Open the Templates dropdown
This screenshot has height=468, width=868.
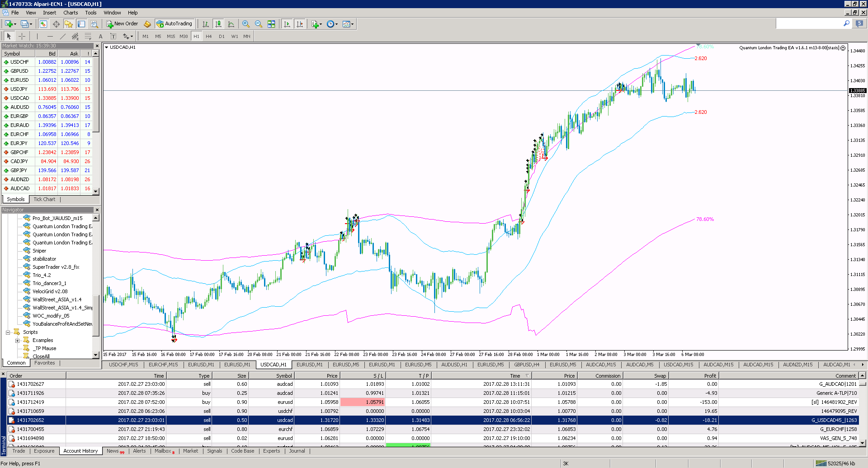click(x=348, y=24)
